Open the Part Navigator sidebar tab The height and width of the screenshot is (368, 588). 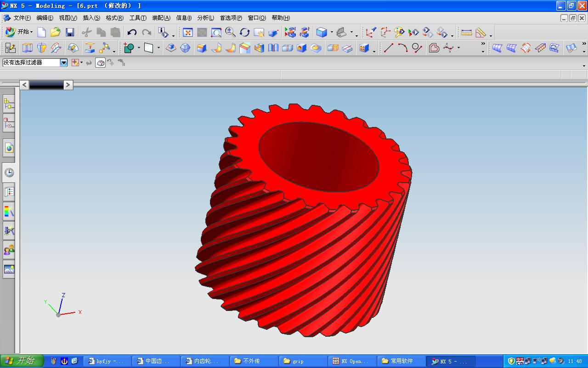(x=9, y=123)
